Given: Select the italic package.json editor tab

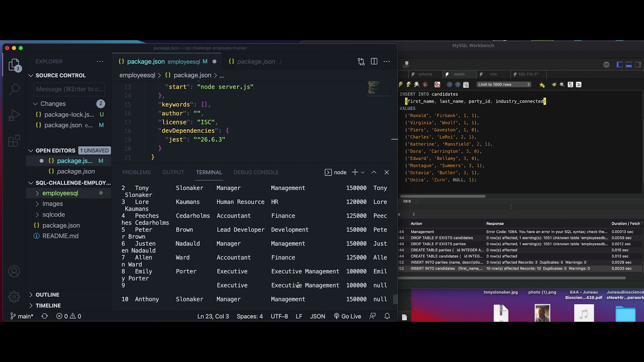Looking at the screenshot, I should (x=256, y=61).
